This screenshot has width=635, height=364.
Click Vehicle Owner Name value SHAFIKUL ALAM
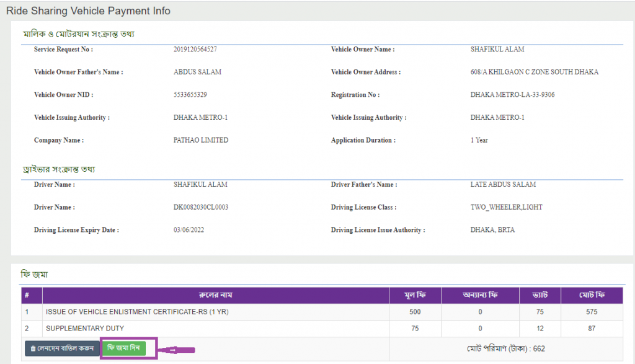pyautogui.click(x=497, y=50)
